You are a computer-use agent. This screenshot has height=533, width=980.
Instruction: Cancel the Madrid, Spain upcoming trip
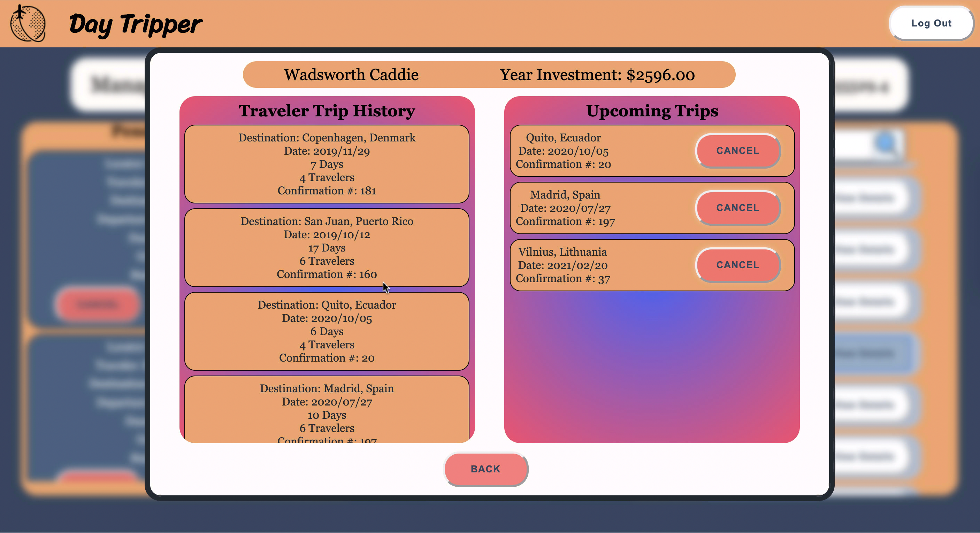(x=737, y=208)
